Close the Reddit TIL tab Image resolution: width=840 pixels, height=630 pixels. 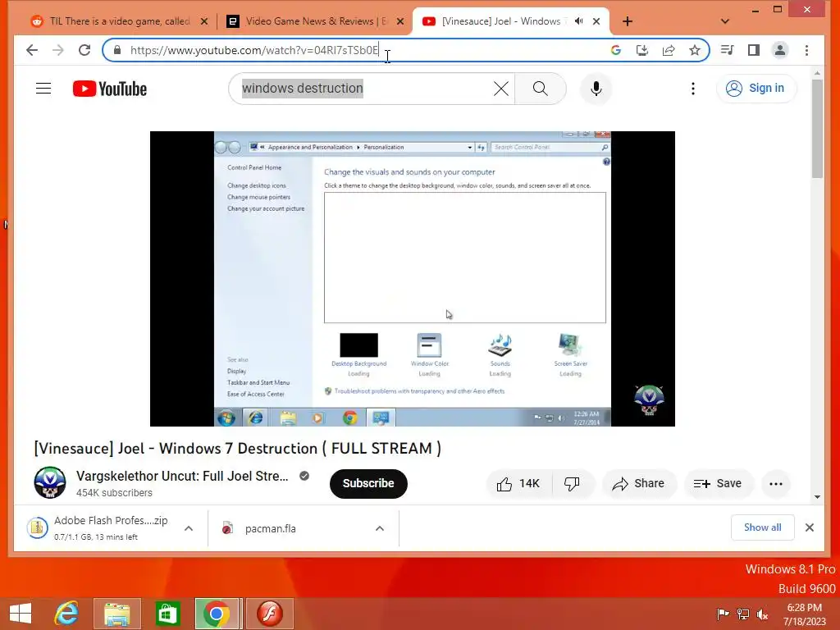[204, 21]
